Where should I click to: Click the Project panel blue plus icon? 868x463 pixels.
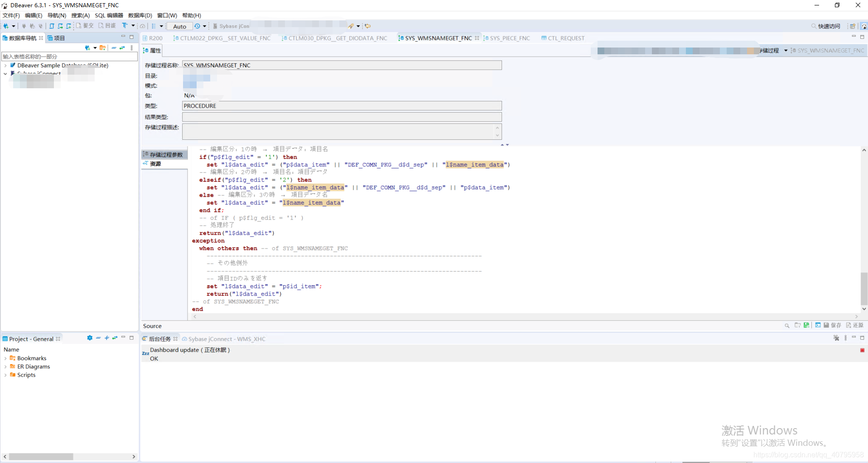[107, 338]
